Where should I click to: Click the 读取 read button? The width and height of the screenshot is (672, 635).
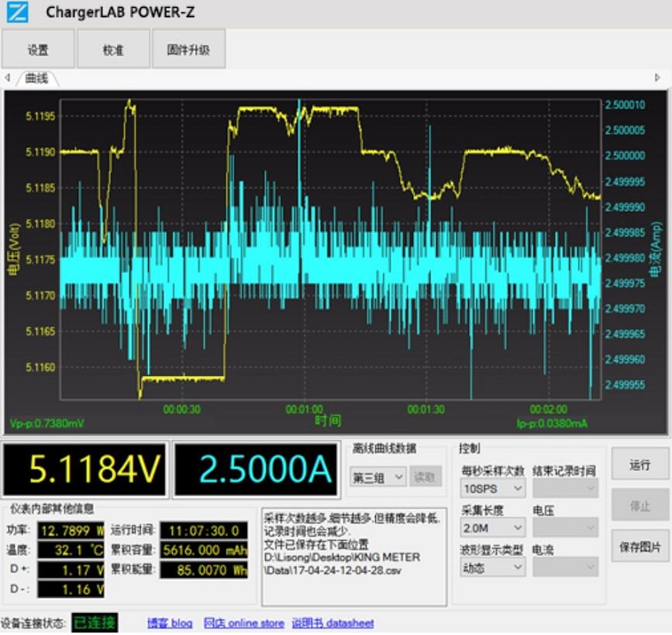[x=425, y=477]
